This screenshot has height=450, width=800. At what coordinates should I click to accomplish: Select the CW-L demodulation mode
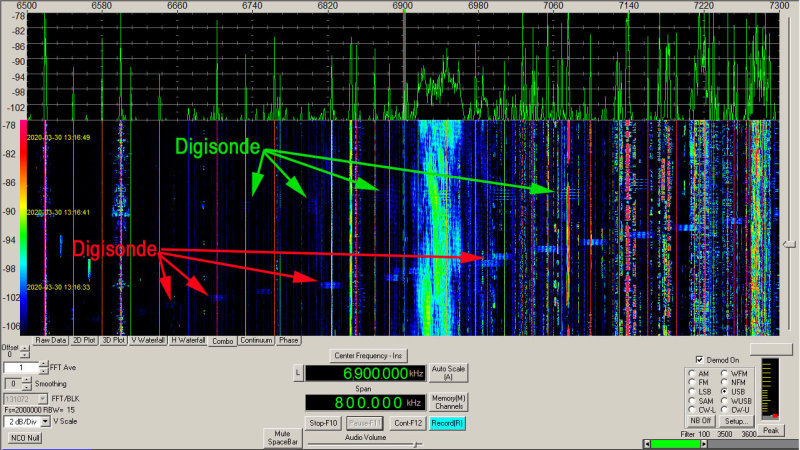(692, 410)
